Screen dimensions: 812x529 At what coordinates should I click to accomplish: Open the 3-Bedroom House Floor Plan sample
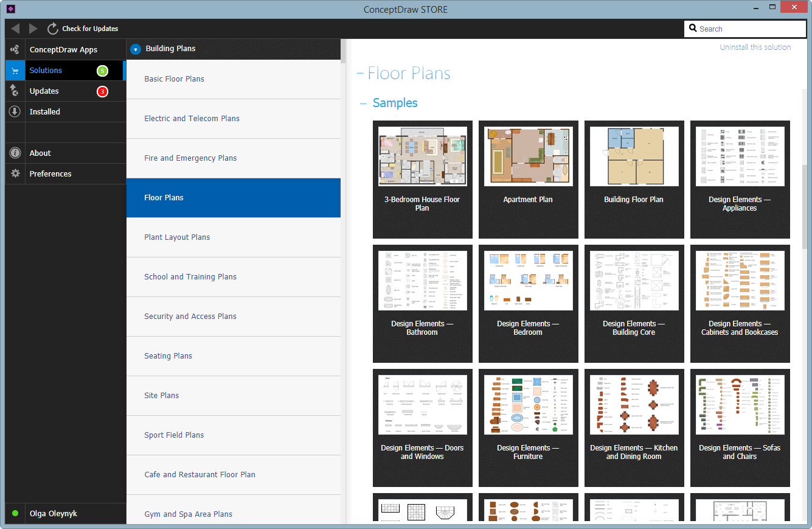422,156
